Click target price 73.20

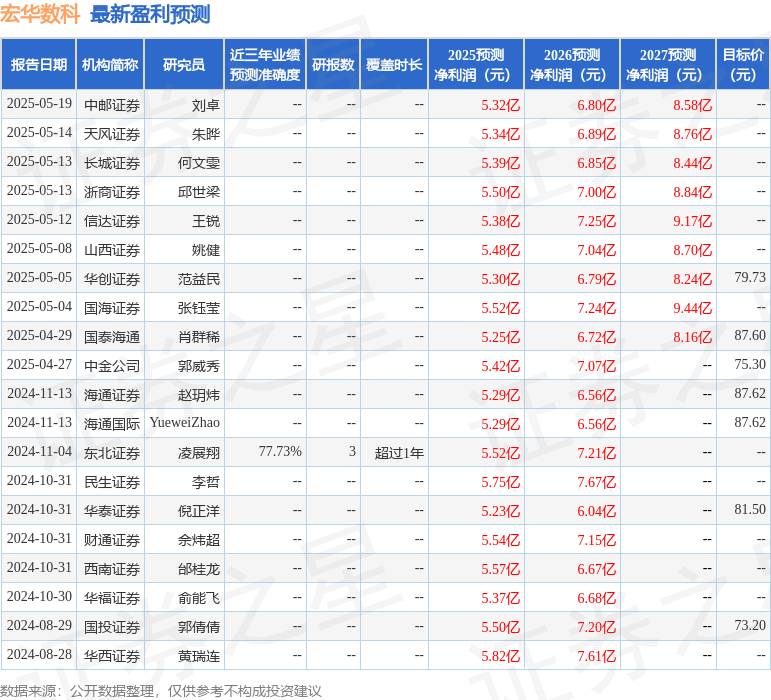pyautogui.click(x=750, y=626)
